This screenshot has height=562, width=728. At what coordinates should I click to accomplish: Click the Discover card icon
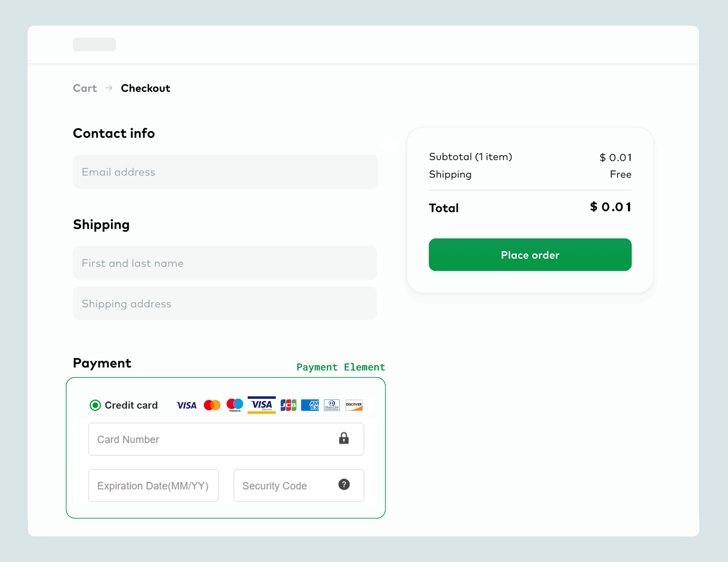(x=354, y=405)
